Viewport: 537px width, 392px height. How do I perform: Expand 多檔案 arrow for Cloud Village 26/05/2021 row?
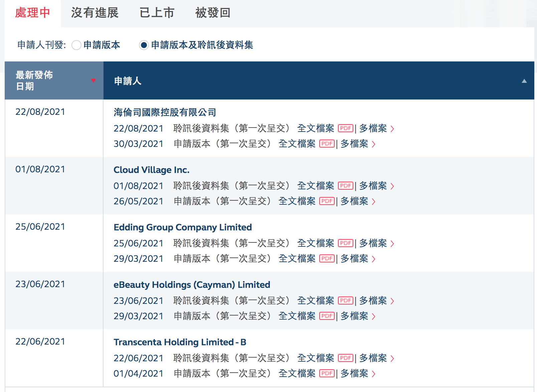374,202
